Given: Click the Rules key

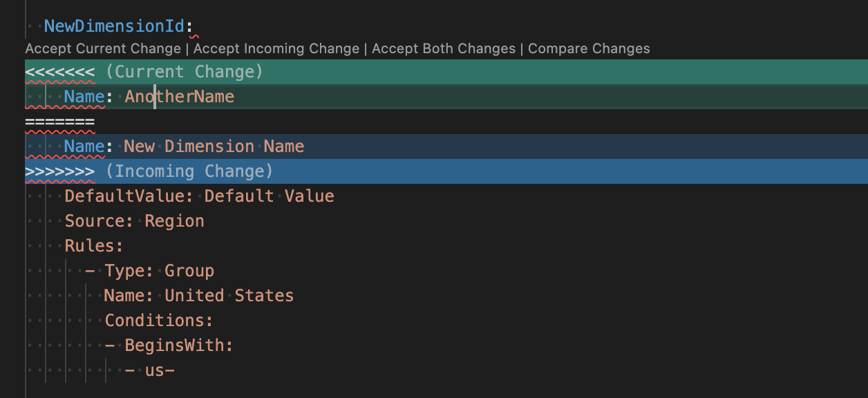Looking at the screenshot, I should click(x=94, y=246).
